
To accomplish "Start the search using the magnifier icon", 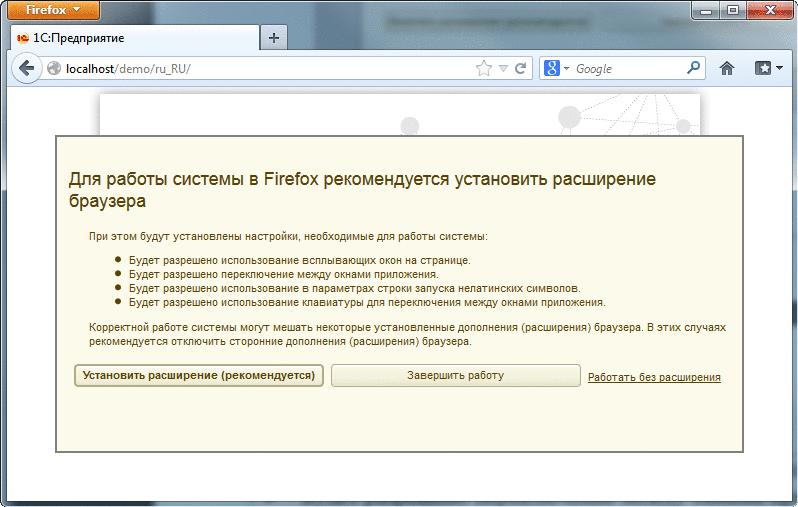I will coord(693,68).
